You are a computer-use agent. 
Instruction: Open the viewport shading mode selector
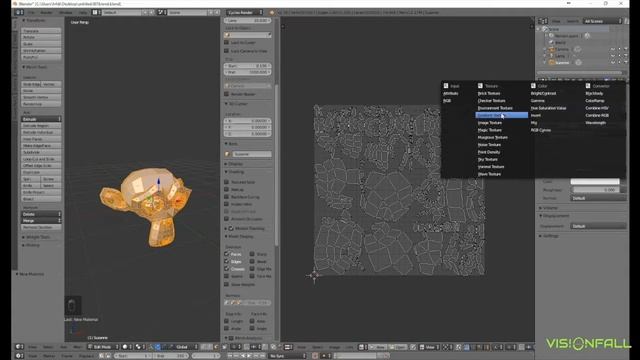click(127, 347)
